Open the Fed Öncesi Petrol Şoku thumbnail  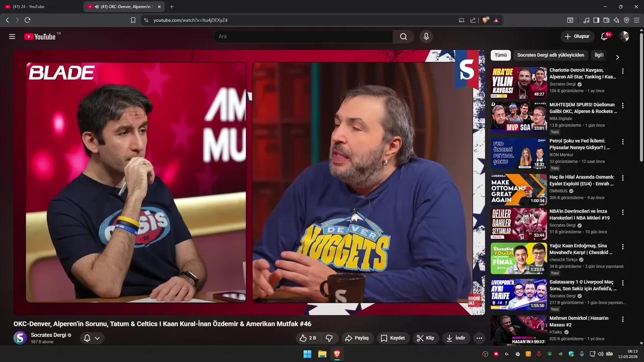519,153
